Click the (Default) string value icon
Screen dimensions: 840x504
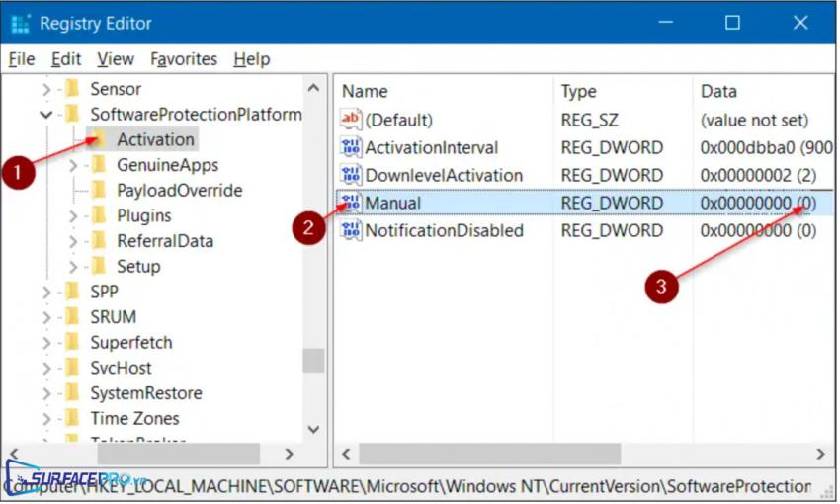click(x=351, y=119)
